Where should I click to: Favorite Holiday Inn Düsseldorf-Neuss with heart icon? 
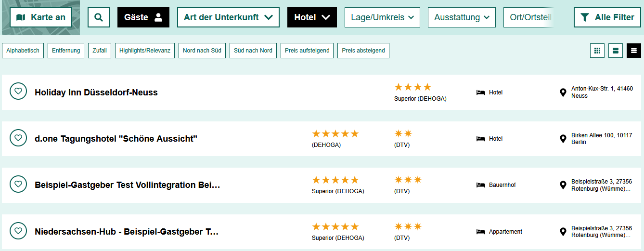tap(18, 91)
